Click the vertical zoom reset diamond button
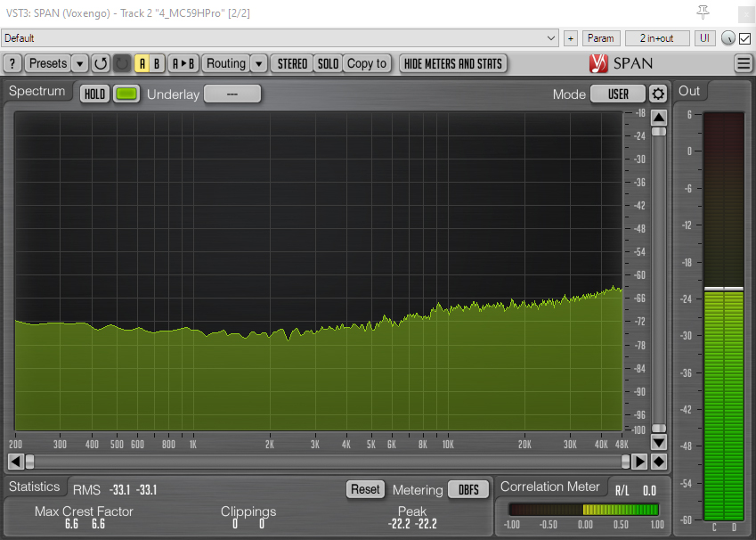The height and width of the screenshot is (540, 756). (x=658, y=461)
